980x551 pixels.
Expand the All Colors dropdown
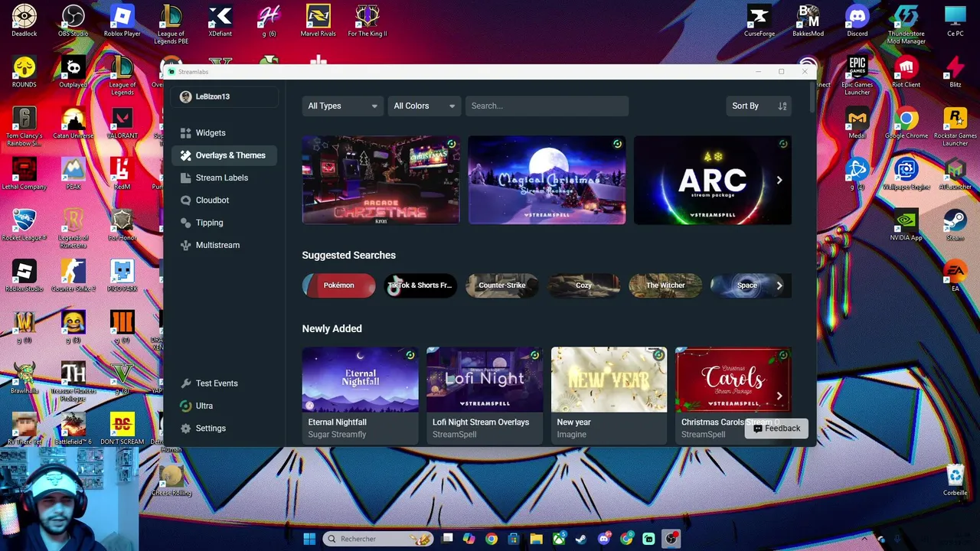tap(424, 106)
